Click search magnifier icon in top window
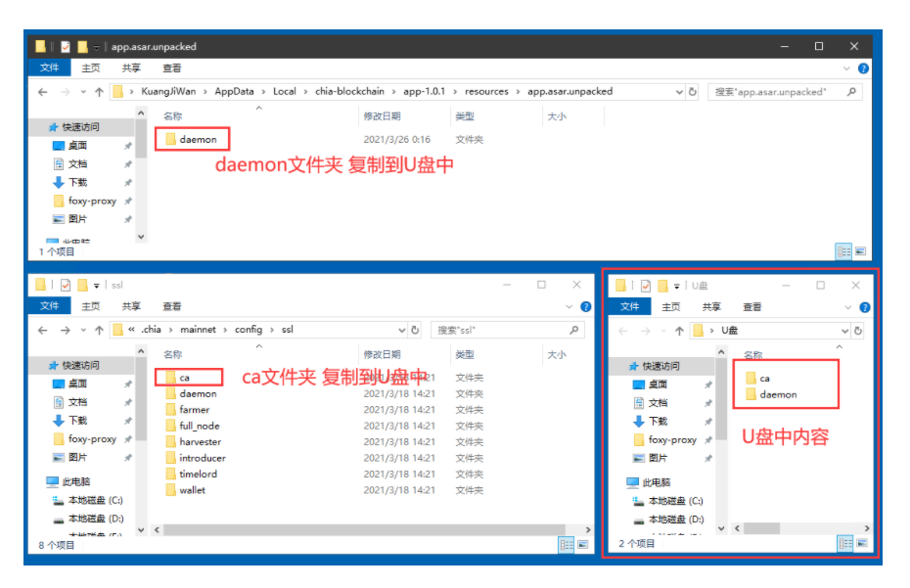The width and height of the screenshot is (910, 588). pos(851,92)
